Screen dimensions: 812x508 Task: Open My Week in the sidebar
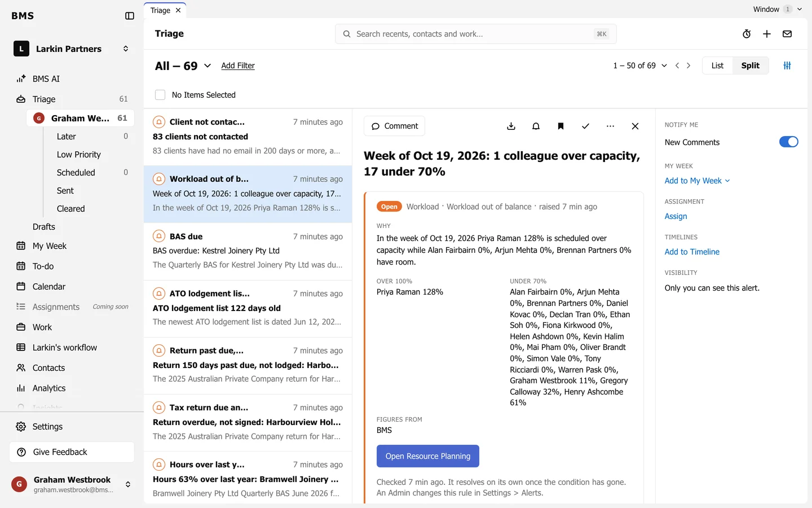(x=50, y=246)
